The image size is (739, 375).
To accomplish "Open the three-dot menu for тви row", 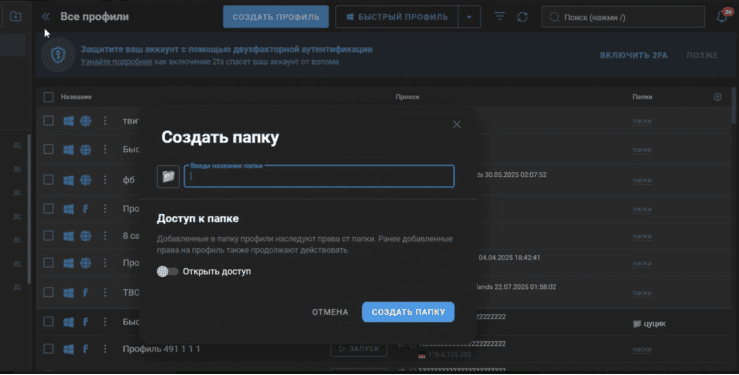I will pyautogui.click(x=105, y=121).
